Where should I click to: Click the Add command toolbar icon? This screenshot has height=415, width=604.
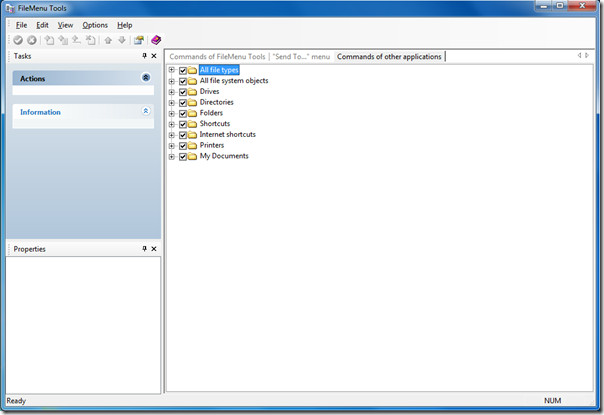click(x=49, y=40)
